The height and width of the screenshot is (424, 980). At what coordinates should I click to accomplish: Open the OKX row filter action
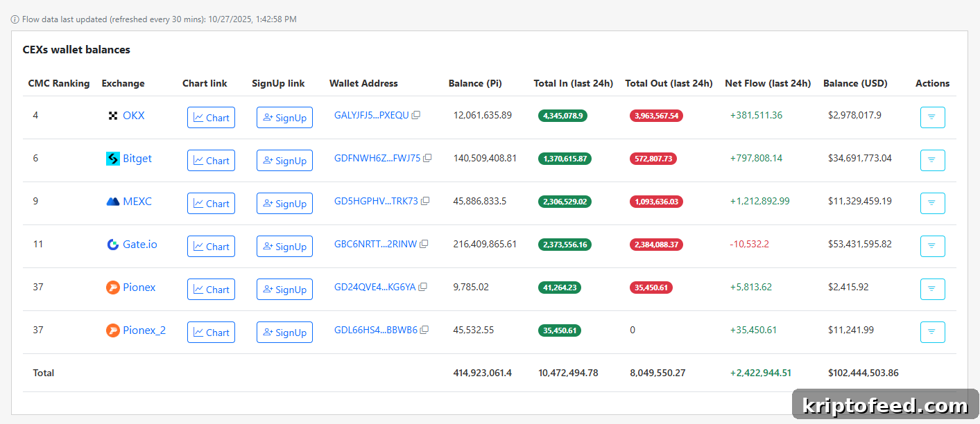[932, 118]
